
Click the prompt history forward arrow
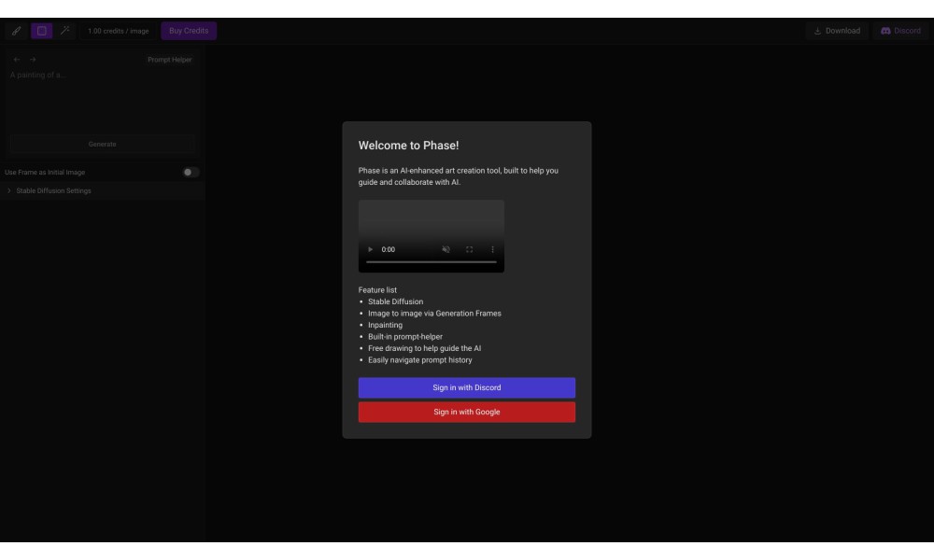click(33, 60)
